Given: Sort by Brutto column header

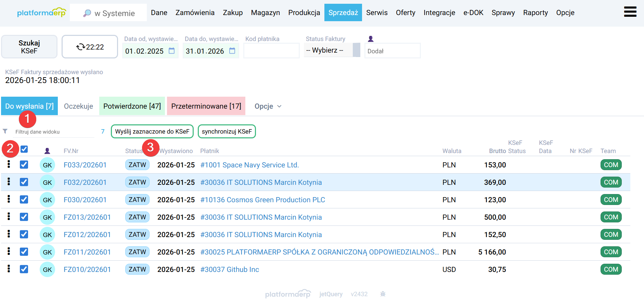Looking at the screenshot, I should [498, 151].
